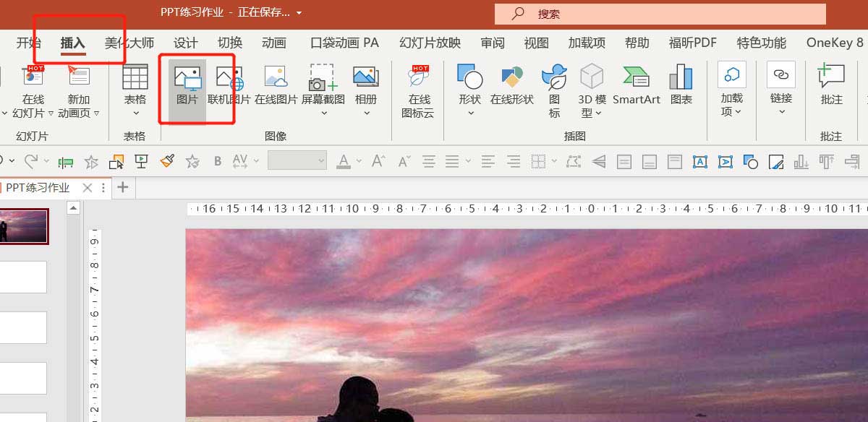Image resolution: width=868 pixels, height=422 pixels.
Task: Click the 图标 icons button
Action: 554,77
